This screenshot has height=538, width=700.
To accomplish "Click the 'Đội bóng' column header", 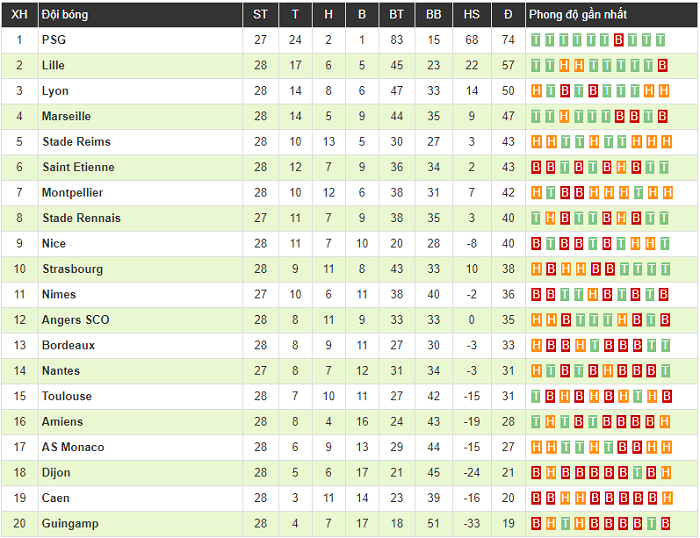I will click(62, 15).
